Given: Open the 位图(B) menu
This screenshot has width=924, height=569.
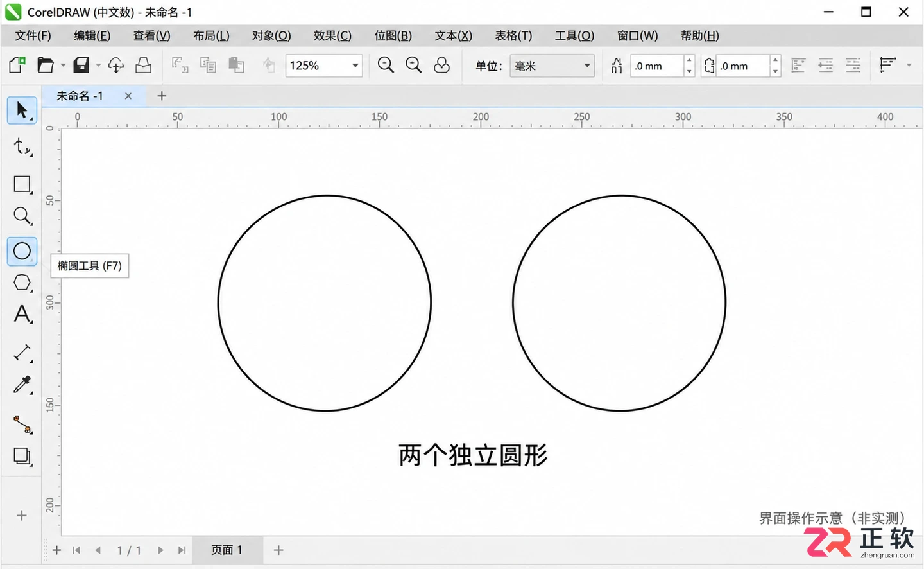Looking at the screenshot, I should point(393,36).
